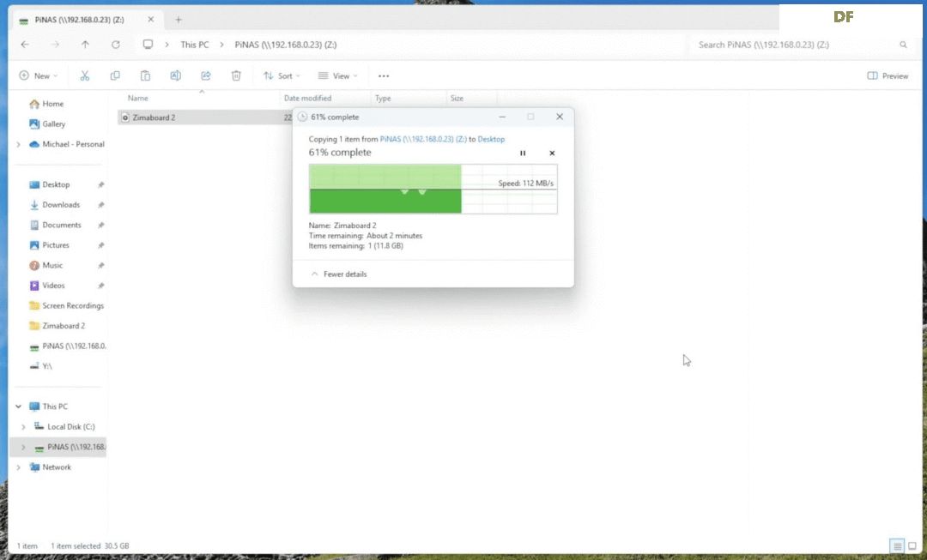Click the Copy icon in the toolbar
Viewport: 927px width, 560px height.
[115, 75]
